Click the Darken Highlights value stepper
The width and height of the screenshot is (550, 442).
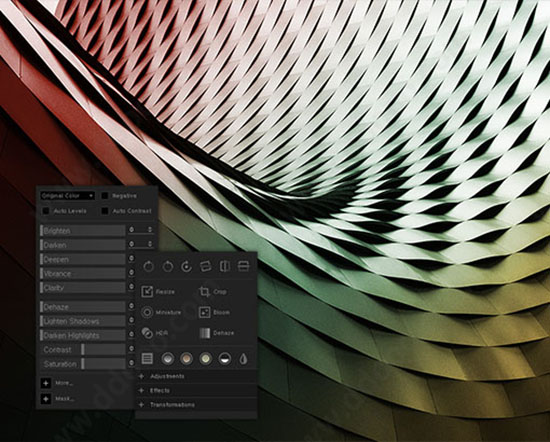132,334
